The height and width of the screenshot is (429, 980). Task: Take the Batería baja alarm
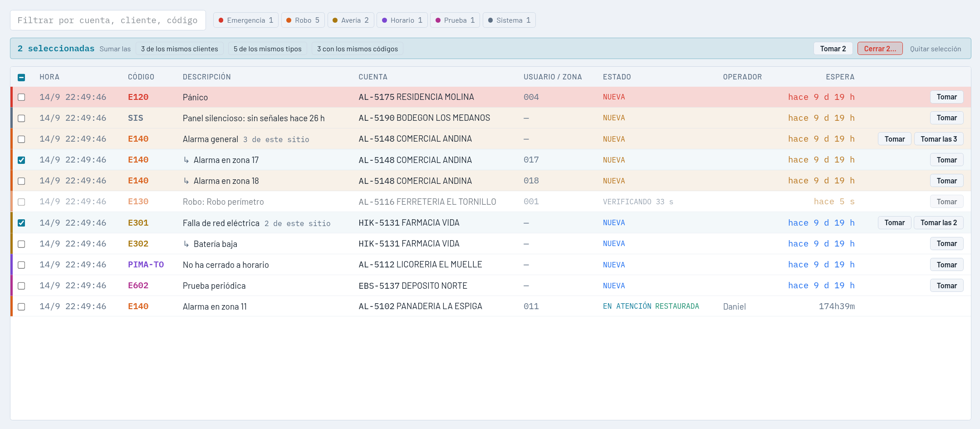tap(947, 244)
